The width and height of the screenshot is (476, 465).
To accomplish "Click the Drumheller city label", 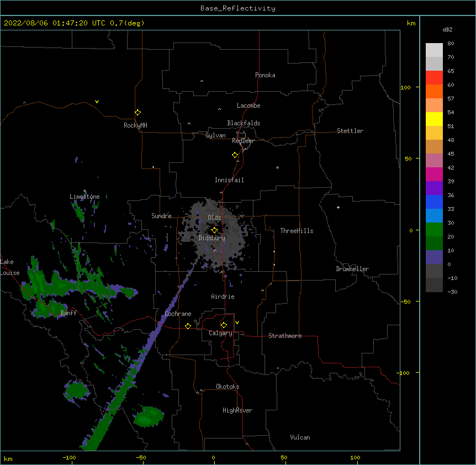I will 352,269.
